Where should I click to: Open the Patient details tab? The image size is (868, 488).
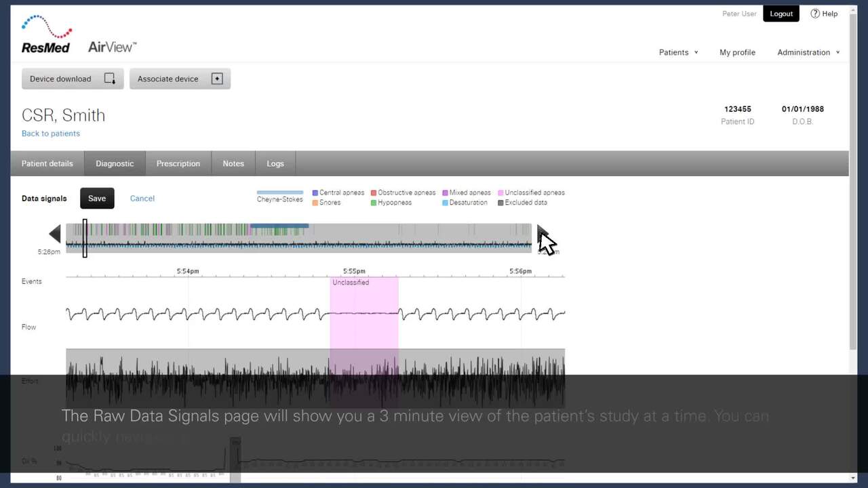click(47, 163)
